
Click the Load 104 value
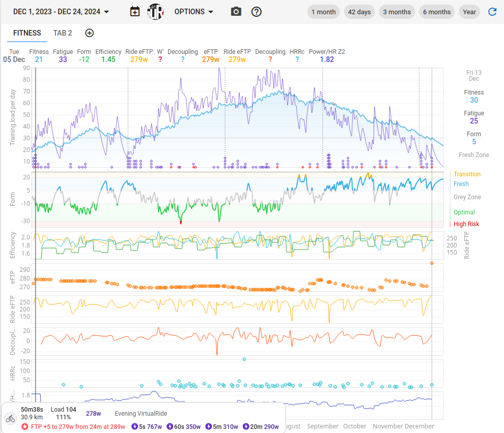coord(64,410)
